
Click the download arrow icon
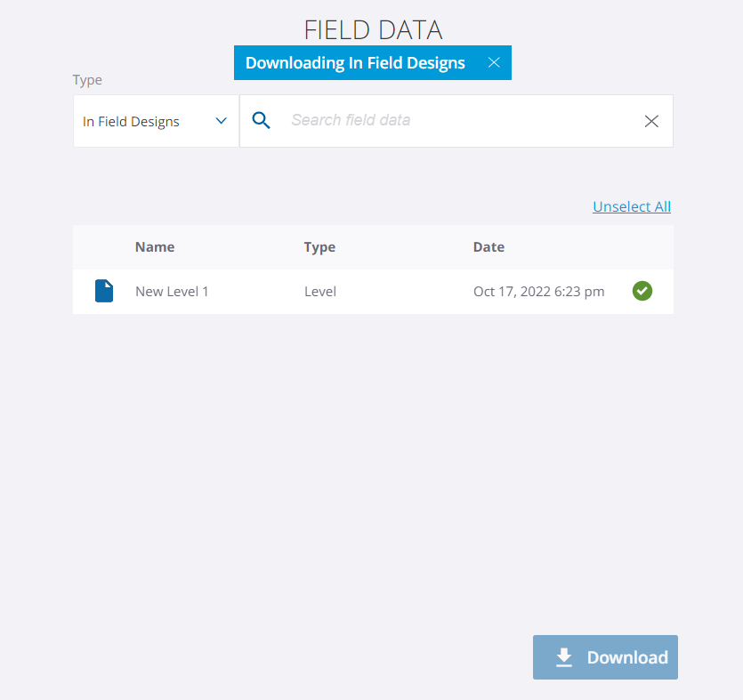(563, 657)
